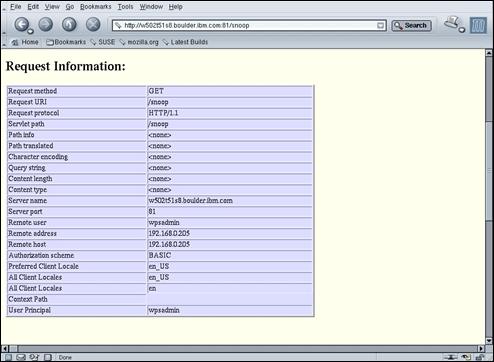Click the 'Context Path' label cell
This screenshot has width=494, height=362.
[77, 299]
